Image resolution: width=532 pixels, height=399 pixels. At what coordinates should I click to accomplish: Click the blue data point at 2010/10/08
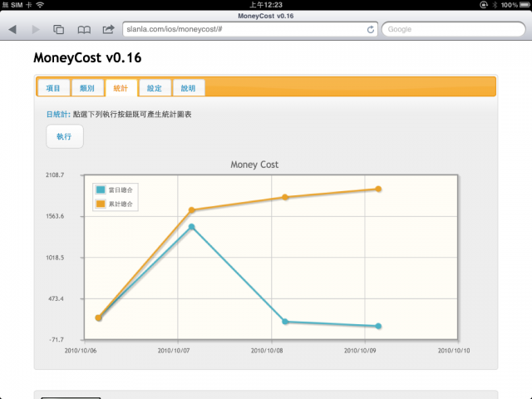point(285,322)
